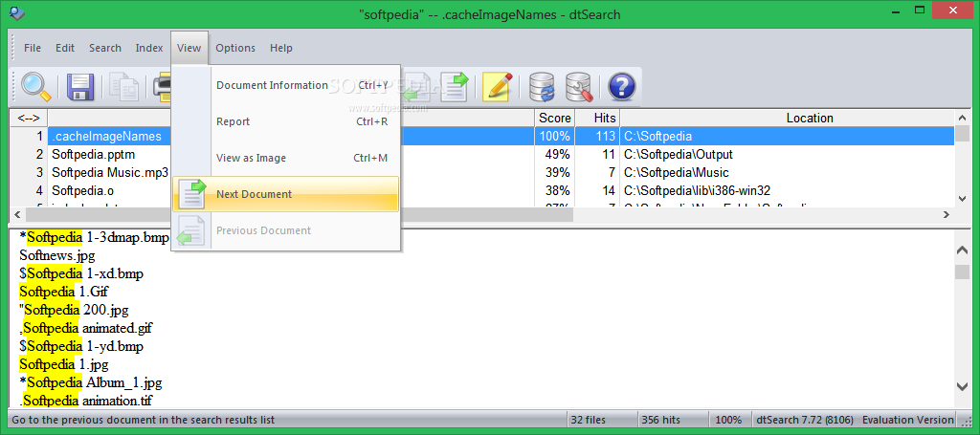
Task: Click the Previous Document icon in View menu
Action: [192, 230]
